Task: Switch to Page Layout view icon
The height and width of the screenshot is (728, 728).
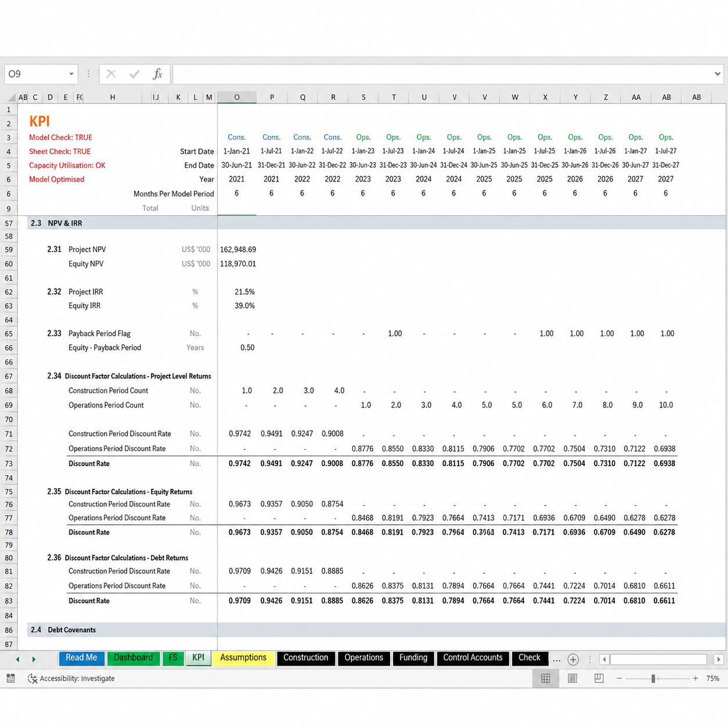Action: (x=572, y=678)
